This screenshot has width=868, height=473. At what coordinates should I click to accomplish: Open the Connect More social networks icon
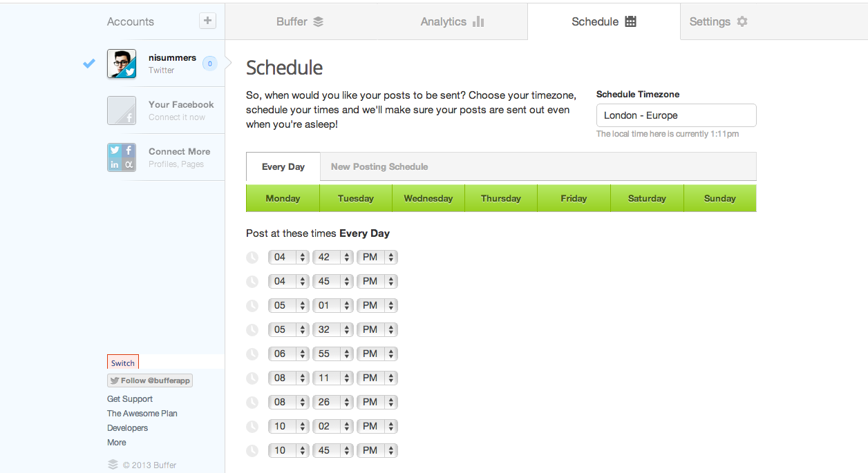tap(122, 157)
